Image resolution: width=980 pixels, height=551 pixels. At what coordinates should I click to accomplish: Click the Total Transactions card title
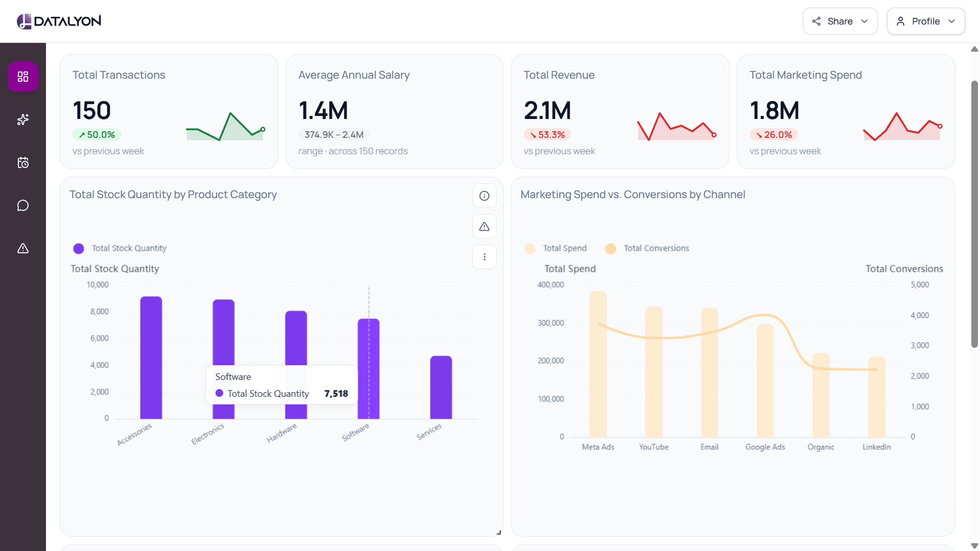[119, 75]
